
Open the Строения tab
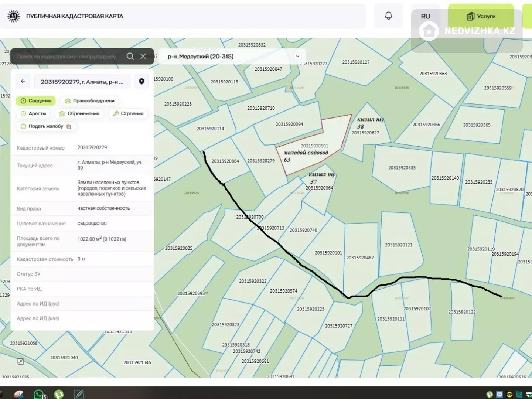(128, 113)
